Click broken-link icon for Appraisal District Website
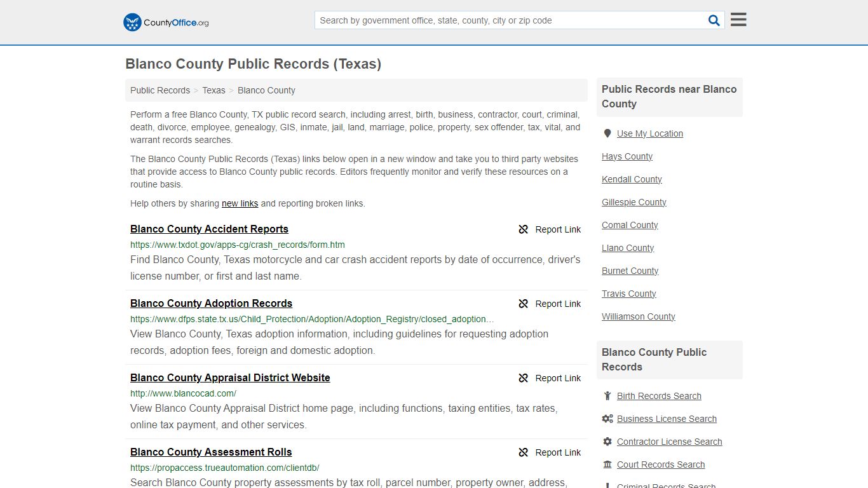 (x=524, y=378)
